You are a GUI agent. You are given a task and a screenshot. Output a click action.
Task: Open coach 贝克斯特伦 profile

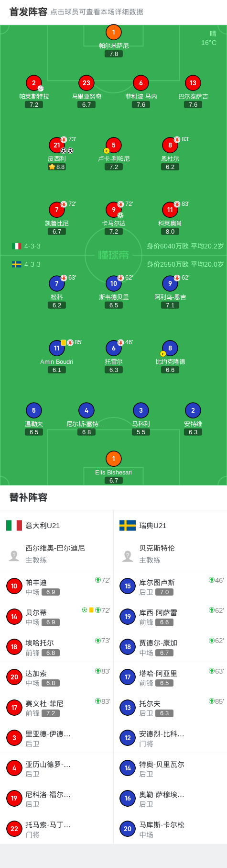(170, 554)
